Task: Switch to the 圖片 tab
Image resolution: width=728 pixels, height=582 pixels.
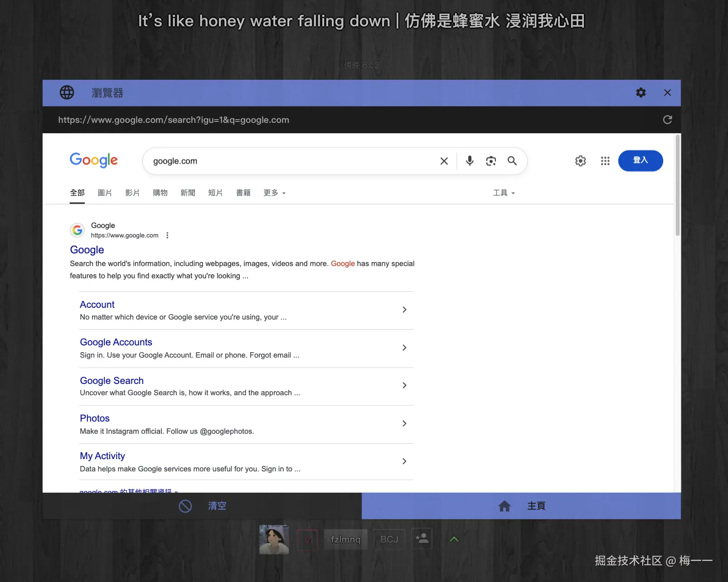Action: pyautogui.click(x=105, y=193)
